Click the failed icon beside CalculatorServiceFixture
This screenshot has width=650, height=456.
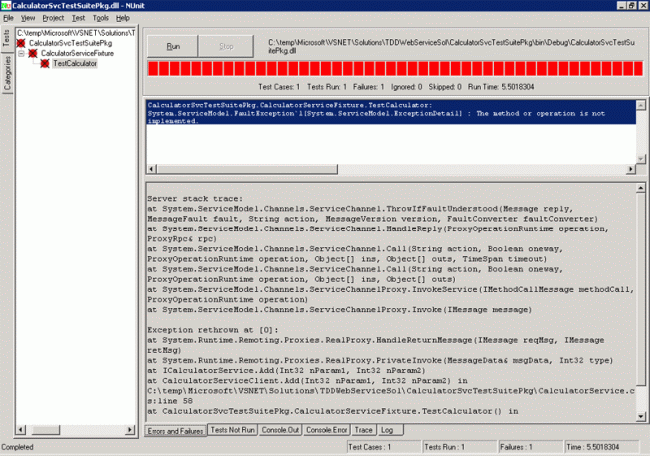coord(33,53)
